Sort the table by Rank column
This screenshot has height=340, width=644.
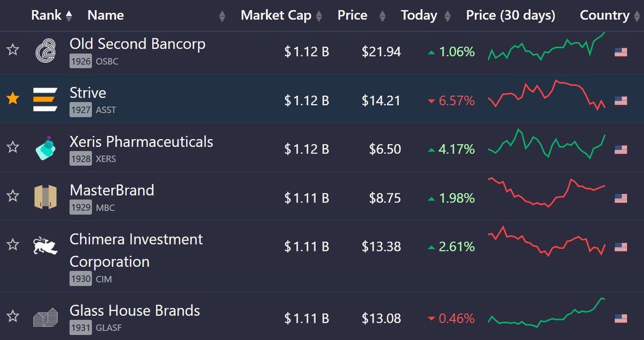point(52,16)
